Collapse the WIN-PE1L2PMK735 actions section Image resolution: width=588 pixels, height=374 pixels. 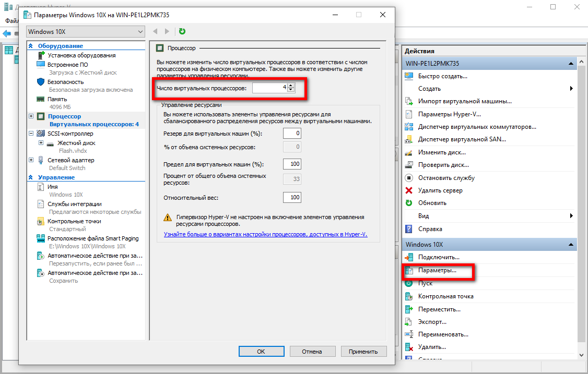click(x=571, y=63)
